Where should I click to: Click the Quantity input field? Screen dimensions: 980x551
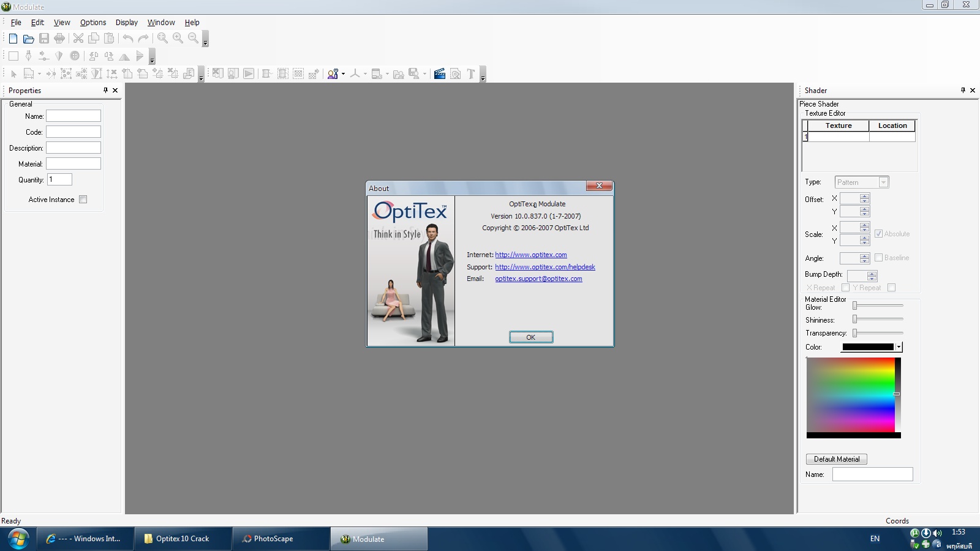click(x=59, y=179)
